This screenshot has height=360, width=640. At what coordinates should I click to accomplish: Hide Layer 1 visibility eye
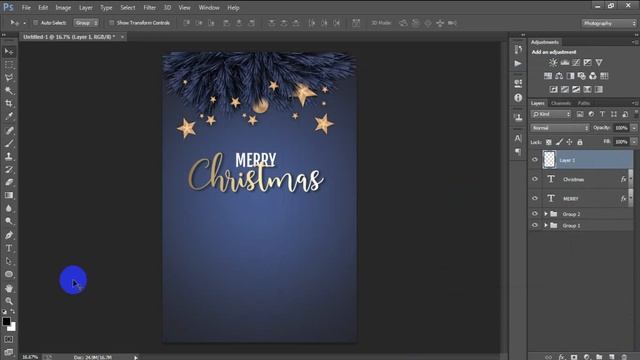[535, 160]
